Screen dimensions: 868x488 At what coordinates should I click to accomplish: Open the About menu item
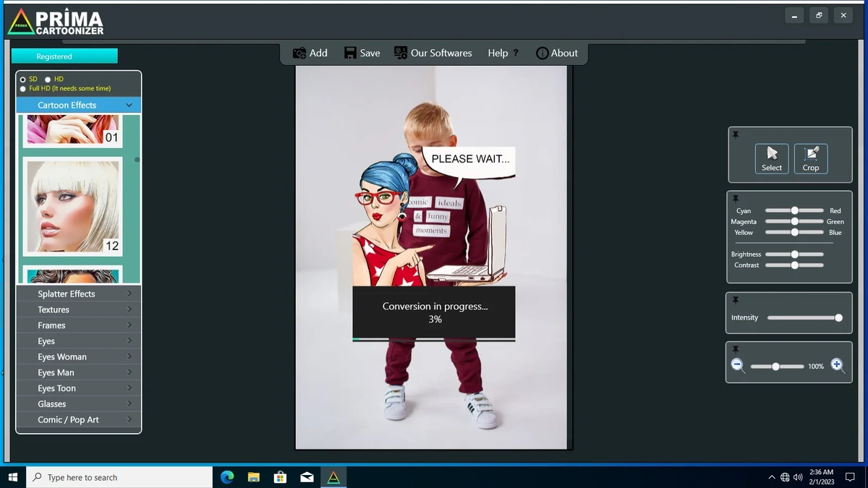(557, 53)
